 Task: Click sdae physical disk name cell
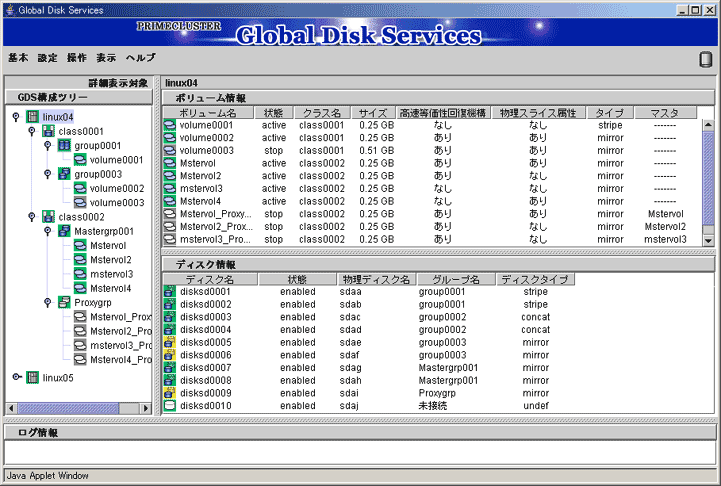point(350,342)
